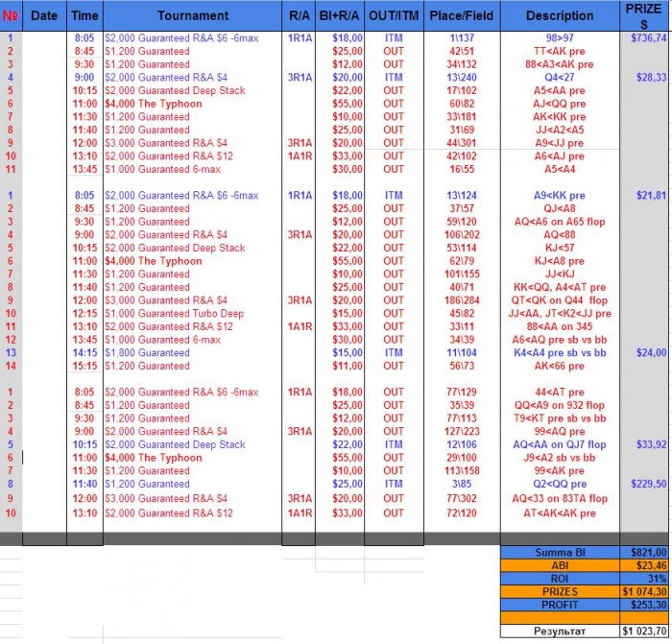Click the R/A column header
This screenshot has width=672, height=644.
[299, 16]
